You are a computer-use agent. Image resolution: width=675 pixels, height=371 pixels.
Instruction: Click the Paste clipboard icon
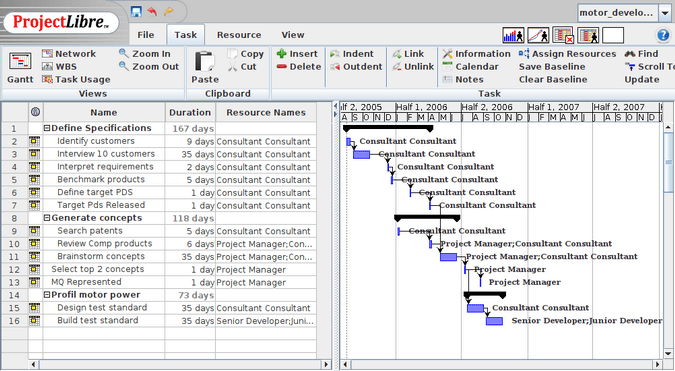coord(204,61)
